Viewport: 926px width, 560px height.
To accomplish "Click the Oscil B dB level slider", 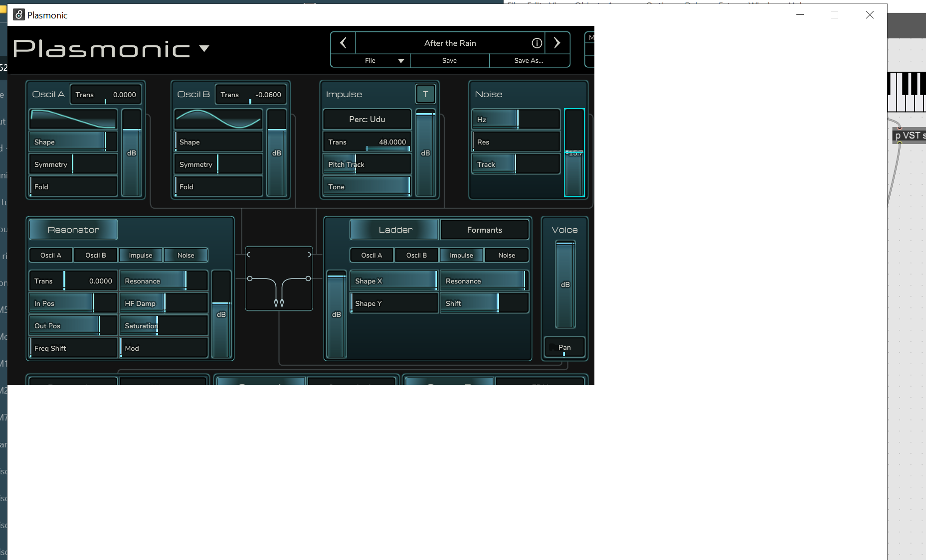I will [x=277, y=153].
